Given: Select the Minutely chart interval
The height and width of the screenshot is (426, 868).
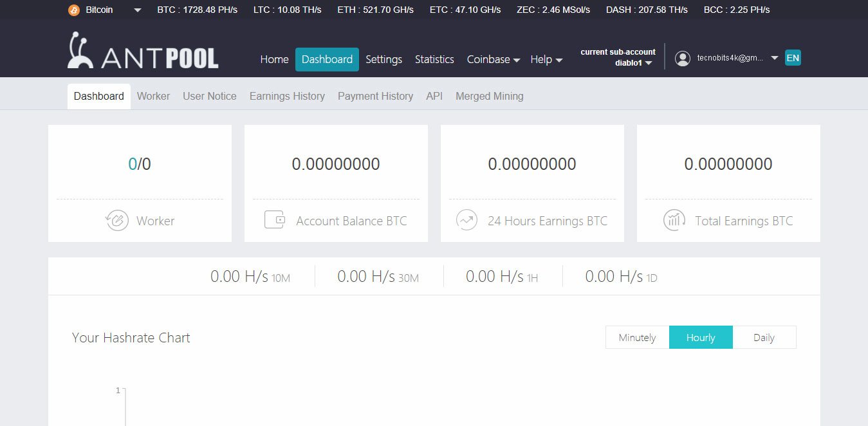Looking at the screenshot, I should point(637,337).
